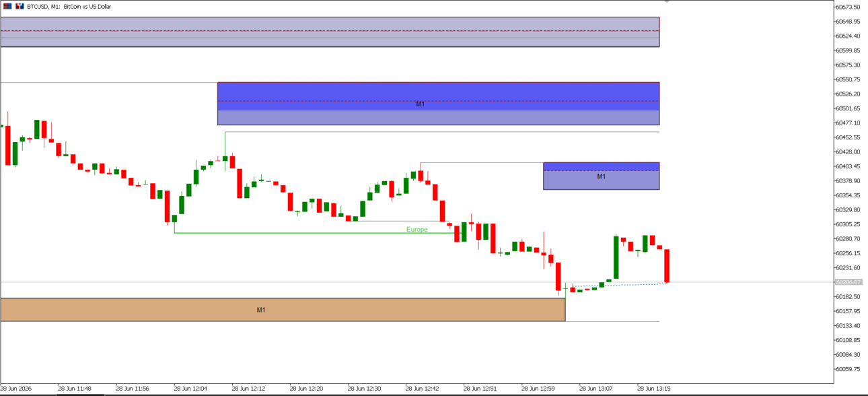Click price label 60305.25 on the axis

848,224
